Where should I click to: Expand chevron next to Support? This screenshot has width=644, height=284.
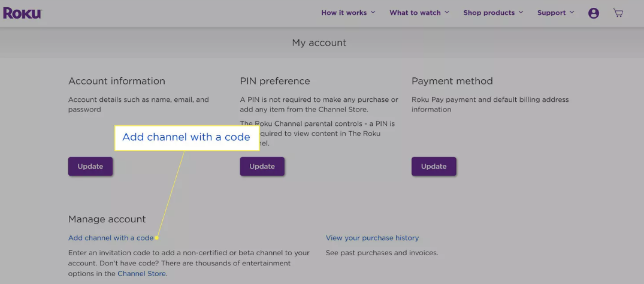pos(572,13)
